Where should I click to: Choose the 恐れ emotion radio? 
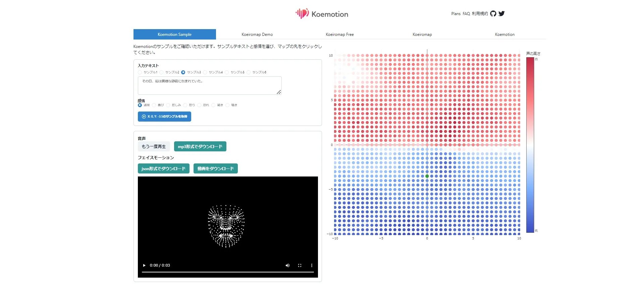[199, 105]
